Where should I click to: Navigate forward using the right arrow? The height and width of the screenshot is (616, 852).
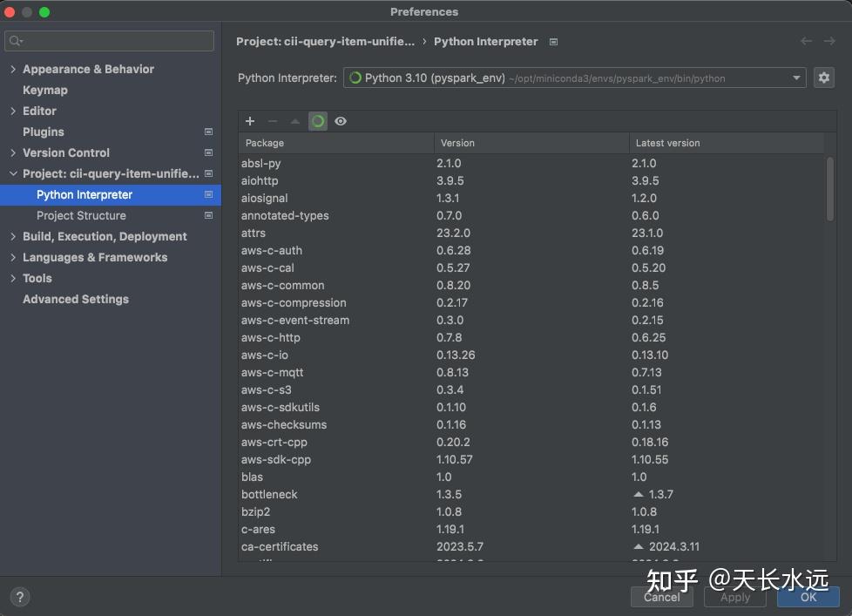[x=828, y=41]
